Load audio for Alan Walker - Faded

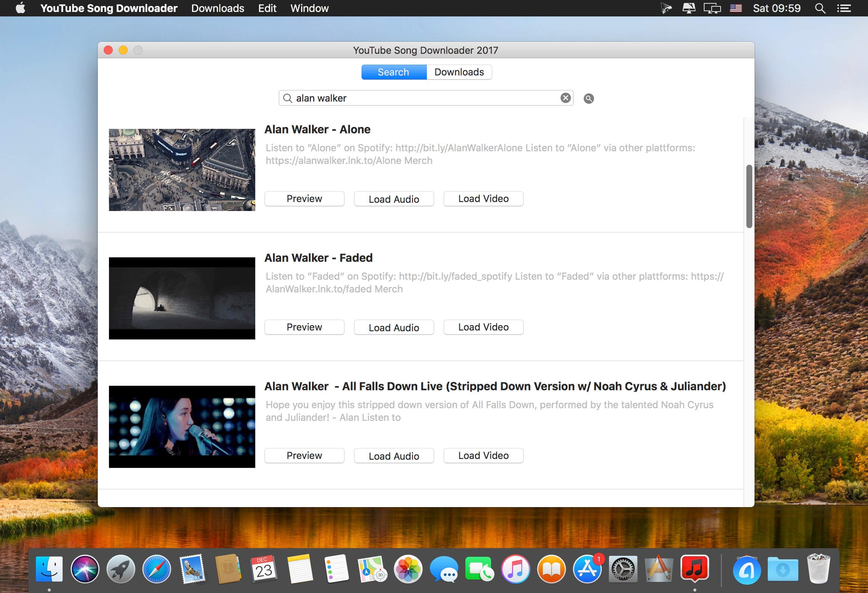[394, 327]
